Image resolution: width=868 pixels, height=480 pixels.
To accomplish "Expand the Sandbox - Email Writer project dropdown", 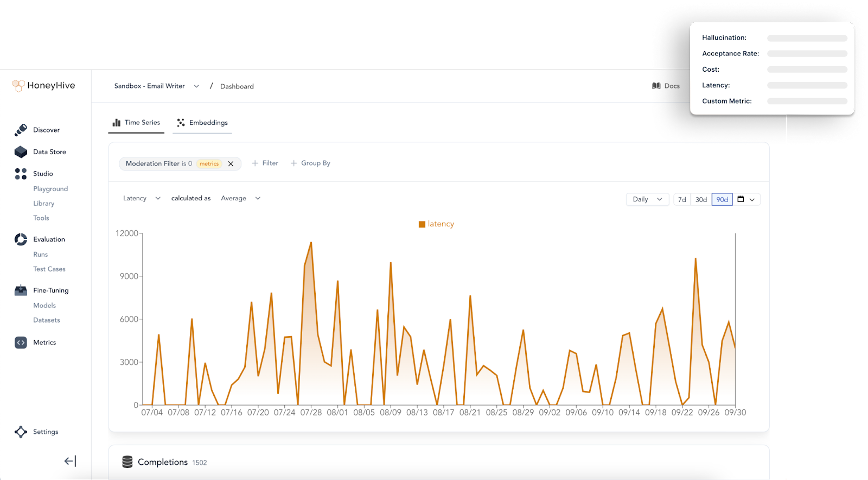I will pos(157,86).
